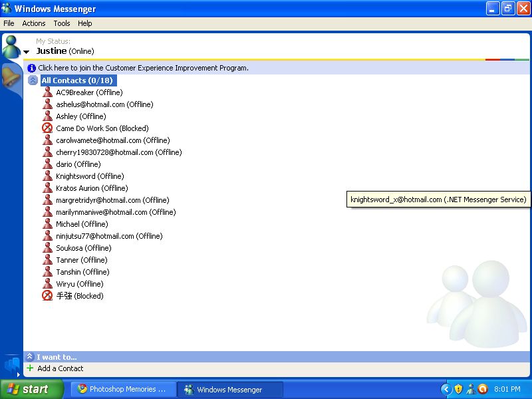This screenshot has width=532, height=399.
Task: Select contact name 手強 (Blocked)
Action: click(80, 296)
